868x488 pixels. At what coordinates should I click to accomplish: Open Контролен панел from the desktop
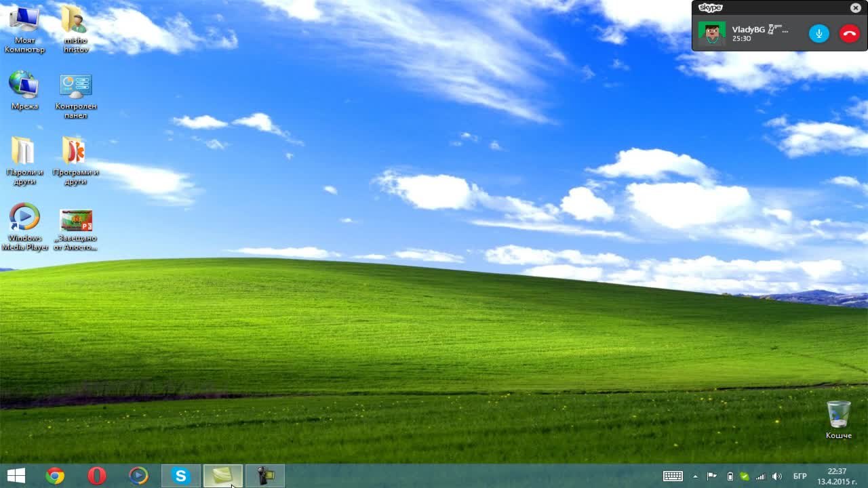click(75, 86)
